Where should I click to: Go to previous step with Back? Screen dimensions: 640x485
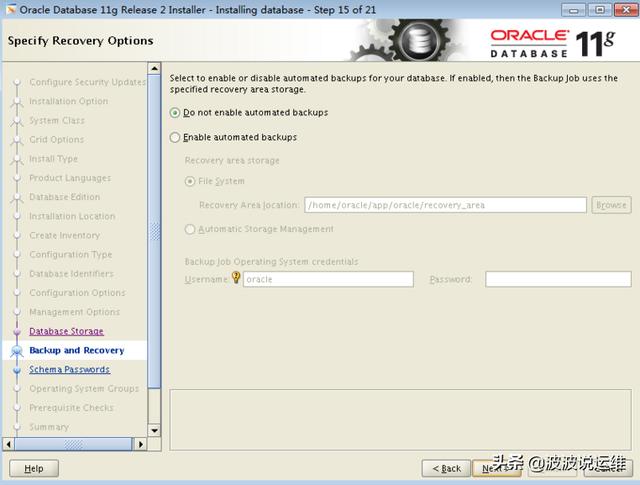point(447,468)
